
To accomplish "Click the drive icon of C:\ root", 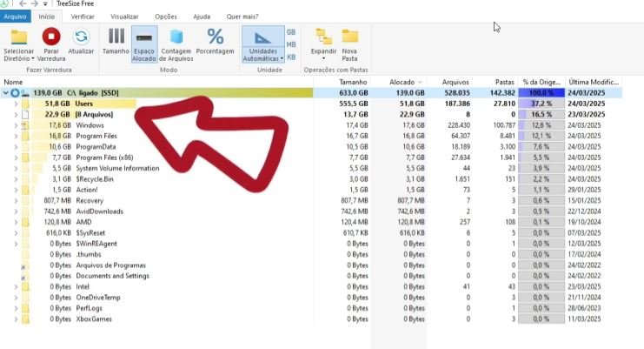I will (x=25, y=93).
